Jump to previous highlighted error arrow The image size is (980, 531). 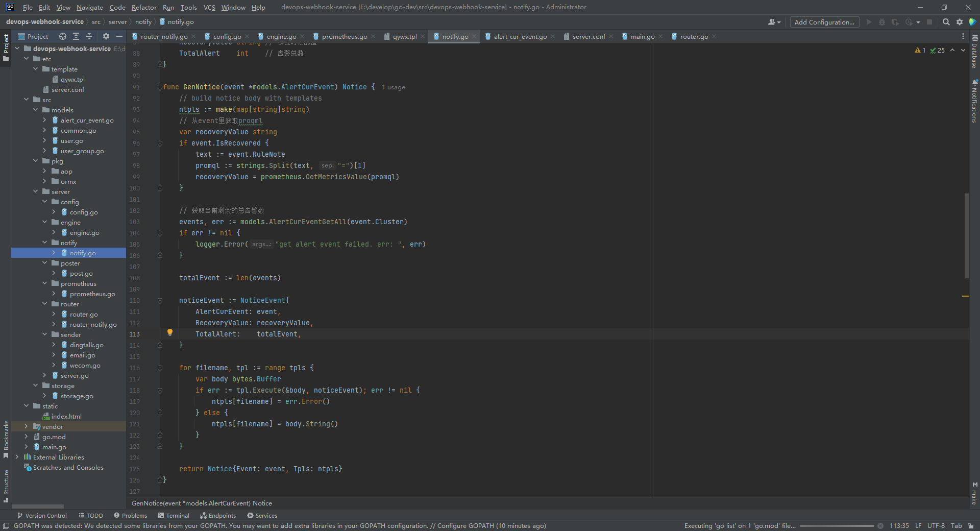(x=952, y=50)
